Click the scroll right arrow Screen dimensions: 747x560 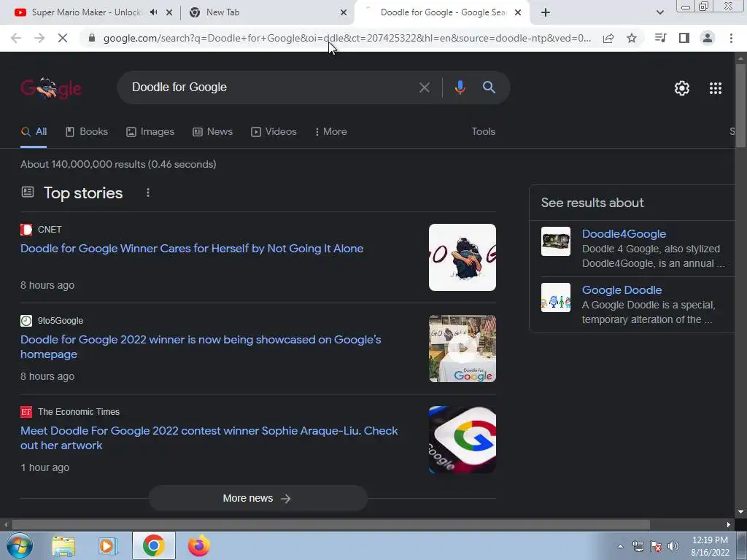pyautogui.click(x=729, y=524)
